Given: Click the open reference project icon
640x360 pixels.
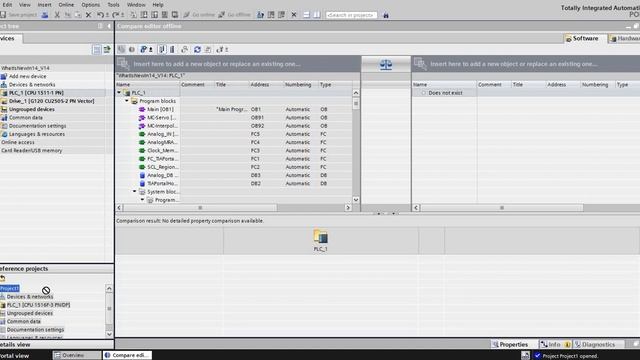Looking at the screenshot, I should pos(3,278).
